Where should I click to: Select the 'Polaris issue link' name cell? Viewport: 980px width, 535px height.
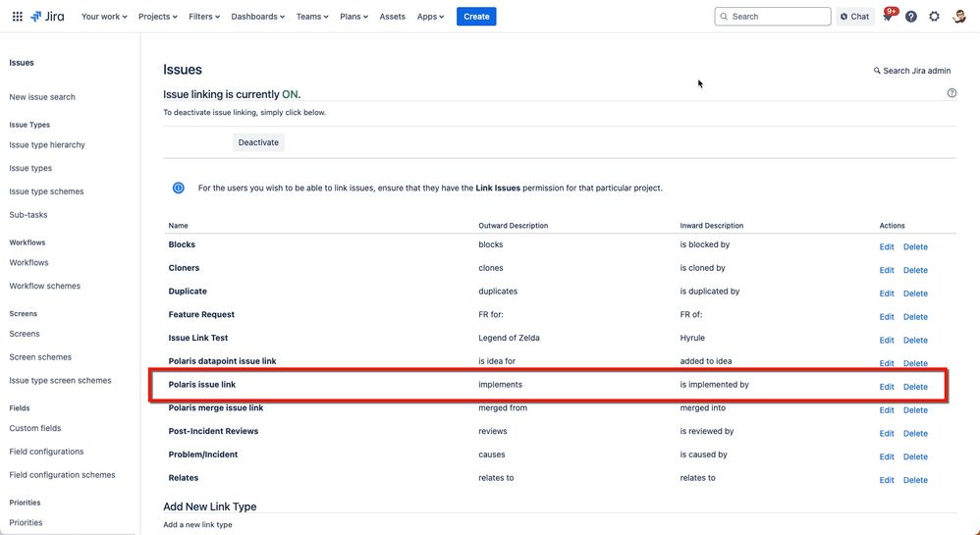[202, 385]
